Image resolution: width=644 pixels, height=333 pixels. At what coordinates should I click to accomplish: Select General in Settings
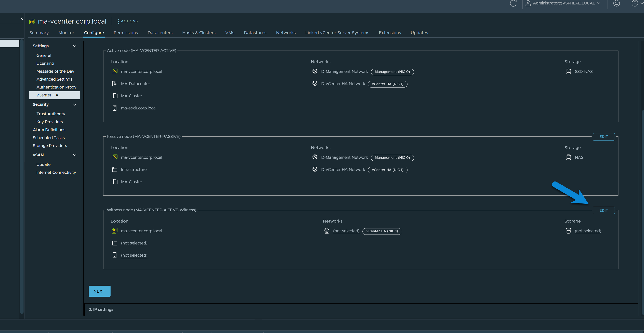[x=44, y=56]
